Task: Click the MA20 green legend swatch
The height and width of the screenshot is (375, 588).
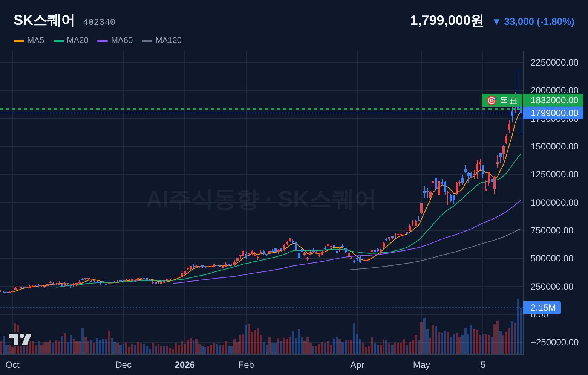Action: 59,41
